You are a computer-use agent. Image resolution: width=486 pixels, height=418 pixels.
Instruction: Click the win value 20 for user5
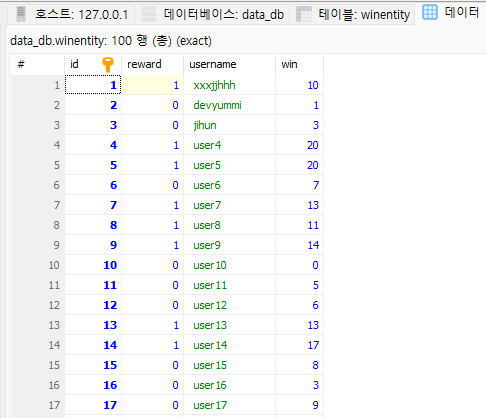[x=299, y=165]
